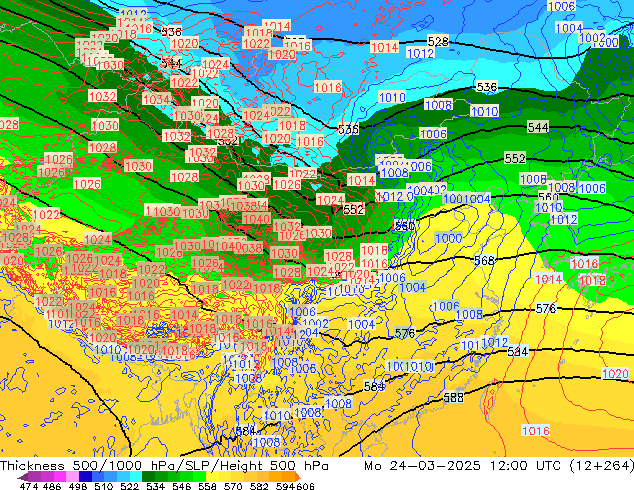
Task: Click legend value 594
Action: pos(285,486)
